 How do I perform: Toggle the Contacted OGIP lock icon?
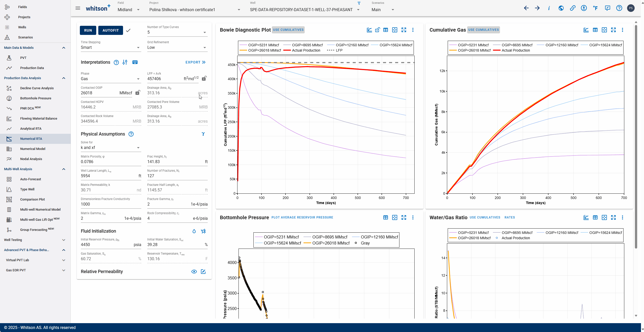[138, 93]
